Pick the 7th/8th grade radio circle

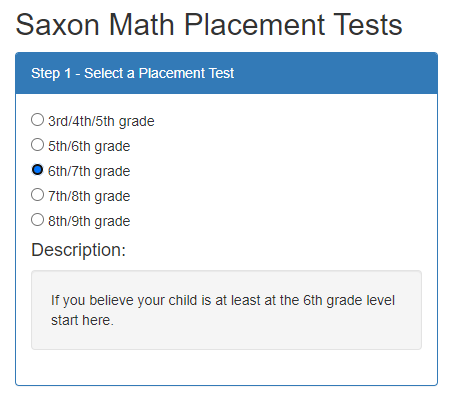37,195
